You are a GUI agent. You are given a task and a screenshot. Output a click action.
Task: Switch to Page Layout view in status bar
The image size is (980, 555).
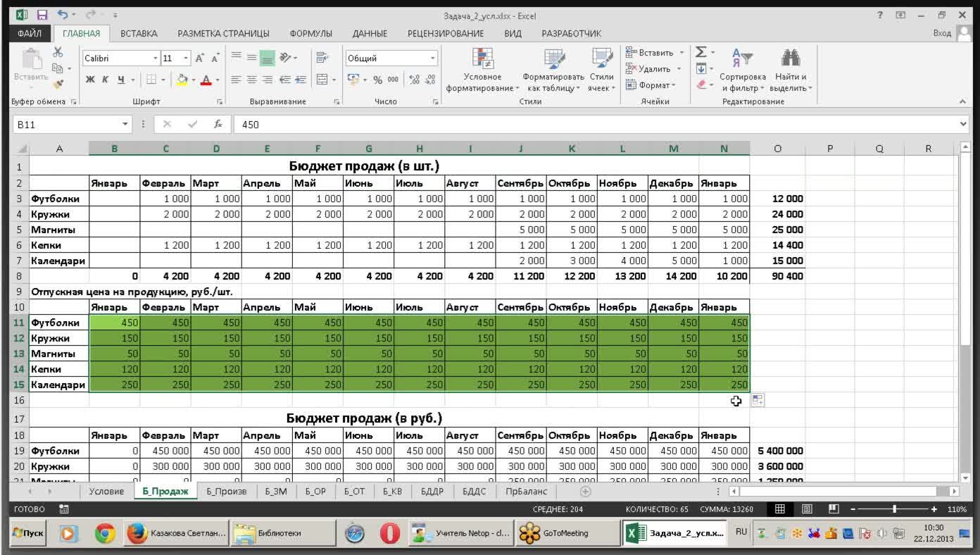click(808, 509)
